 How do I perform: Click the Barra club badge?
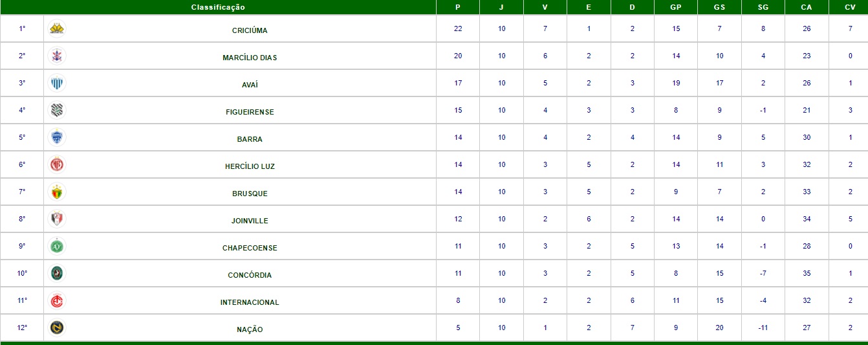tap(58, 138)
